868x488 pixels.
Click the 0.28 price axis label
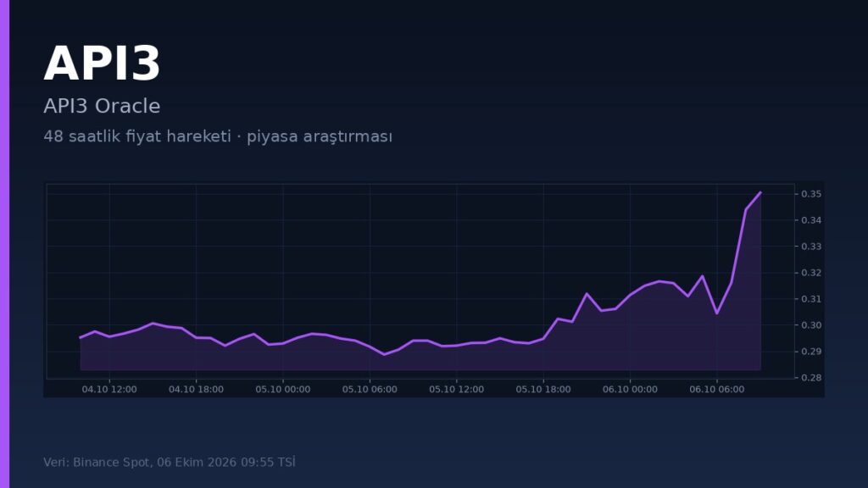(811, 378)
